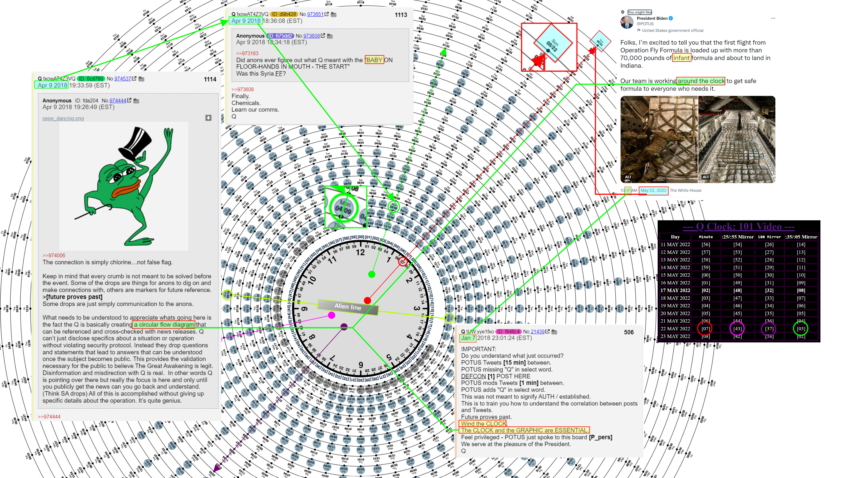The image size is (868, 478).
Task: Open the external link icon beside No.973608
Action: 323,36
